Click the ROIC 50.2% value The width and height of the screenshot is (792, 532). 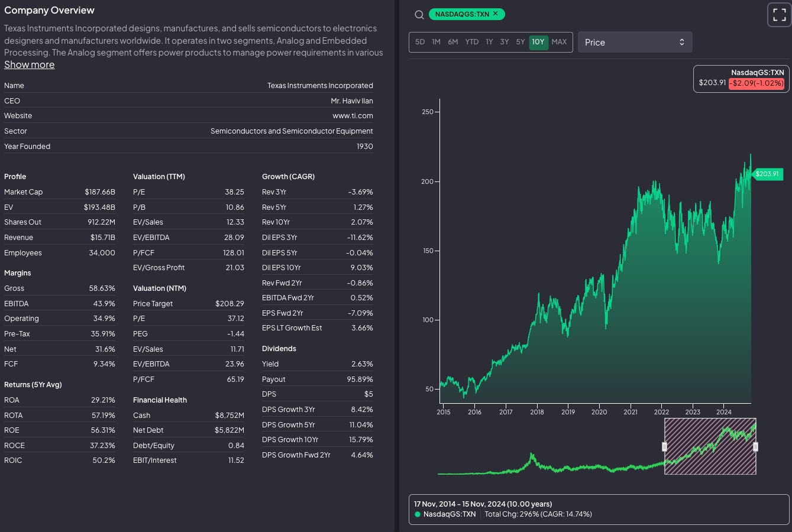(x=104, y=460)
